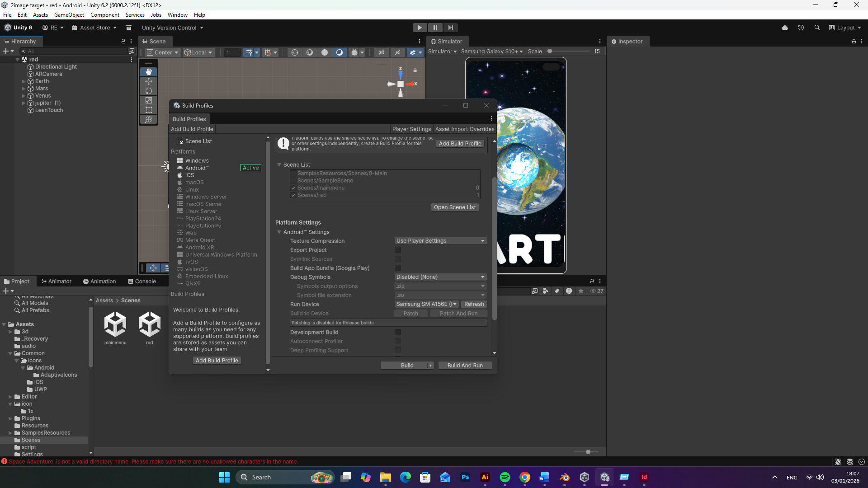Switch to the Console tab
This screenshot has height=488, width=868.
tap(142, 281)
